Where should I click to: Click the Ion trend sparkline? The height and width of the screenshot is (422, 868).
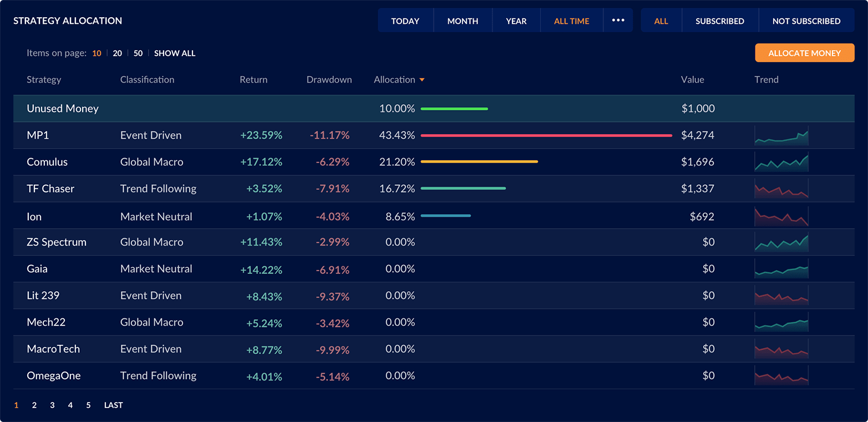[781, 216]
